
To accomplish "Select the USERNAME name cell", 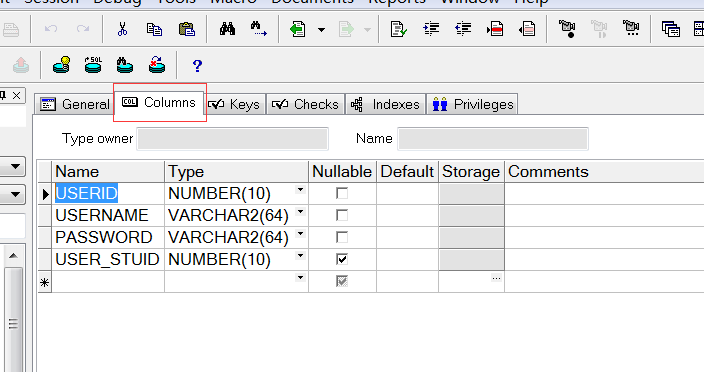I will coord(108,215).
